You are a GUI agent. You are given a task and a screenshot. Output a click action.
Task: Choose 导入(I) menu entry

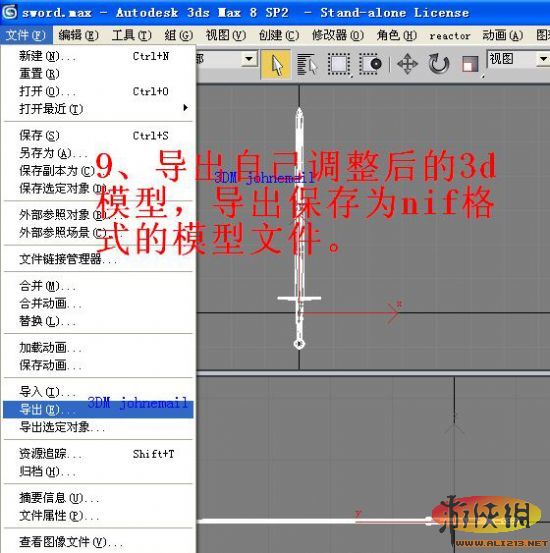coord(98,392)
